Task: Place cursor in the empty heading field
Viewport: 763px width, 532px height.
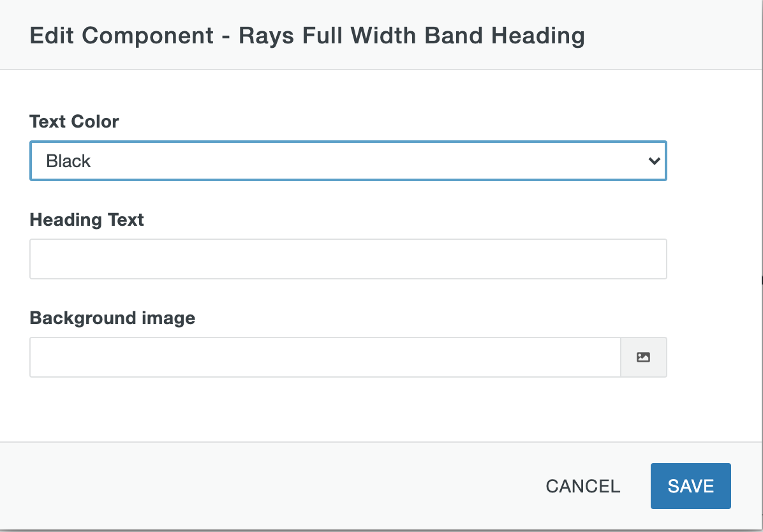Action: point(348,258)
